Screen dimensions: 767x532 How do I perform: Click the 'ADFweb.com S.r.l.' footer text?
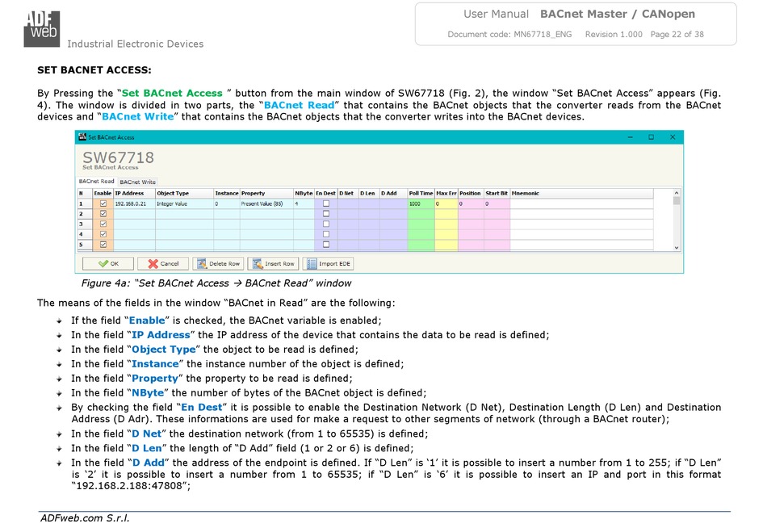tap(85, 517)
